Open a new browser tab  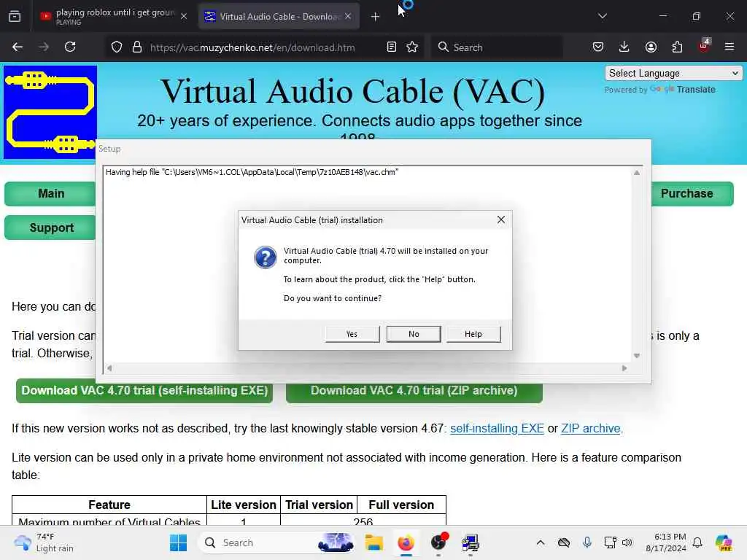point(375,17)
